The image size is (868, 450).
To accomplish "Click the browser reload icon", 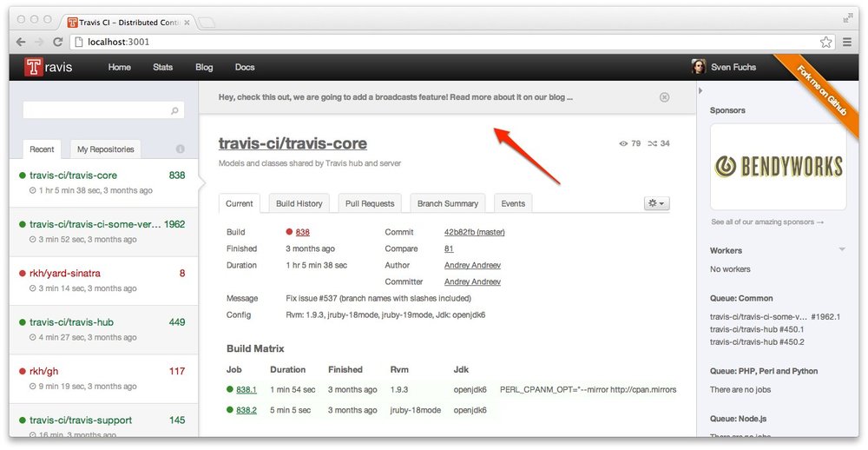I will (57, 42).
